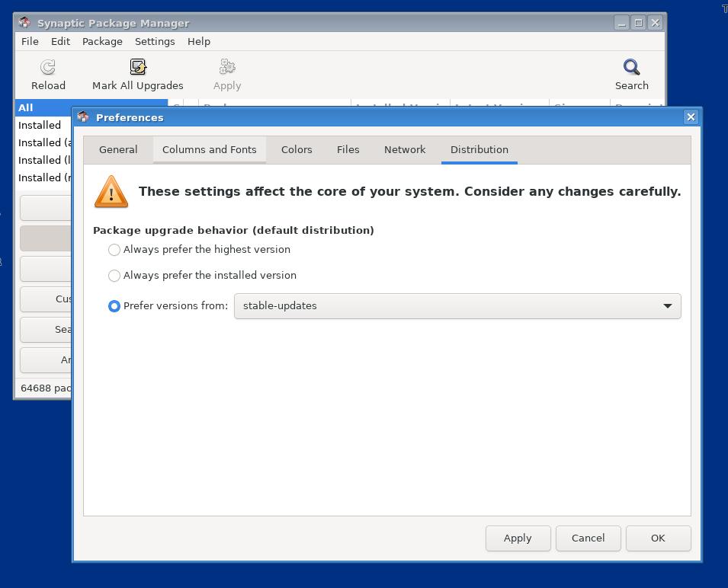This screenshot has height=588, width=728.
Task: Maximize the Synaptic Package Manager window
Action: 638,23
